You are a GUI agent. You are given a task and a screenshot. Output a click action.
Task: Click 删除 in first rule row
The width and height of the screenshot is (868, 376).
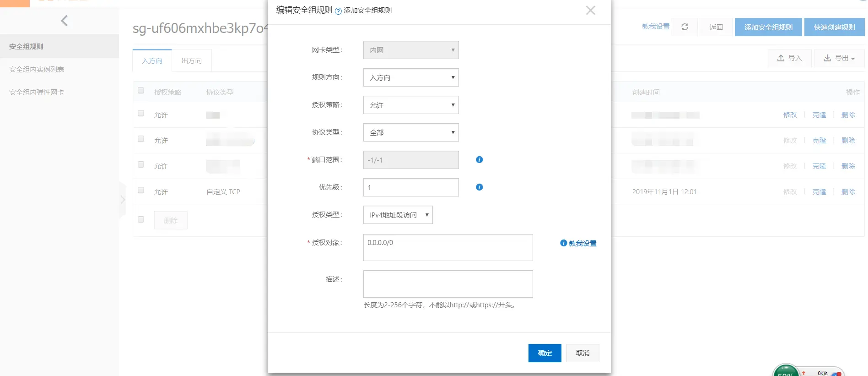(x=848, y=114)
